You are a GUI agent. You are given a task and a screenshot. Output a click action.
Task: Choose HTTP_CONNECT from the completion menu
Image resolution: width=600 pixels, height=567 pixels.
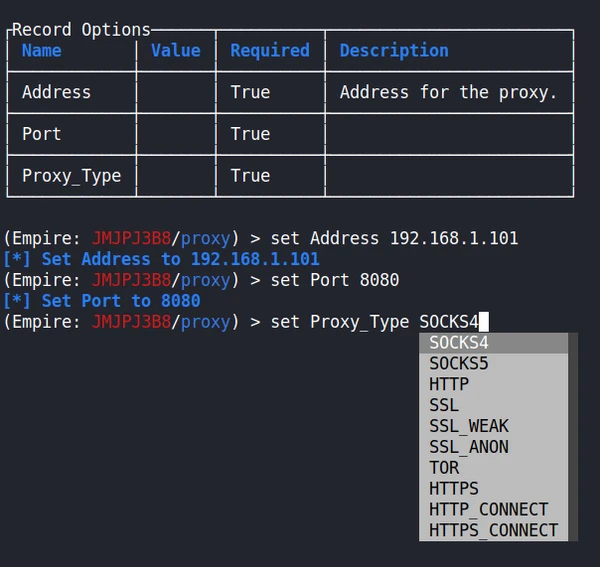[488, 509]
